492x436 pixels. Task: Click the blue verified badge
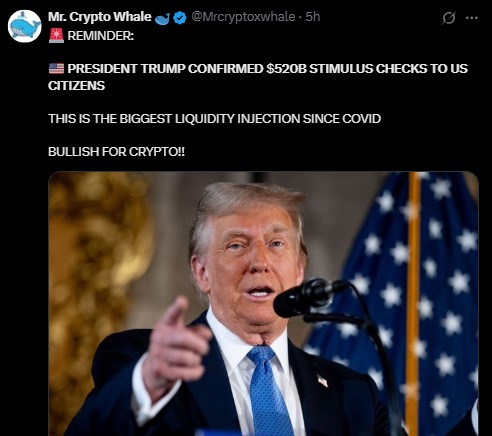click(180, 18)
